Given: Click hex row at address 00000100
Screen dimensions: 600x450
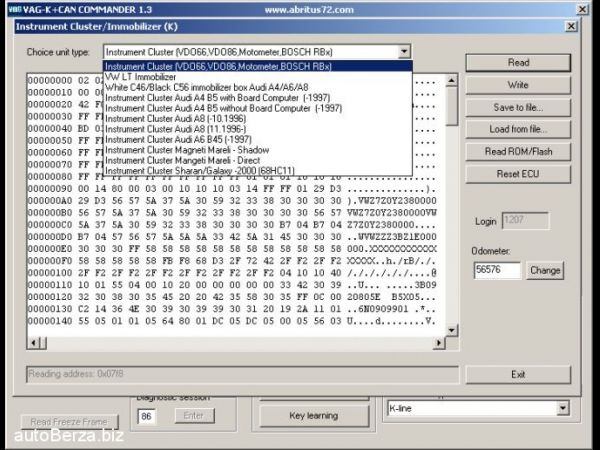Looking at the screenshot, I should coord(232,273).
